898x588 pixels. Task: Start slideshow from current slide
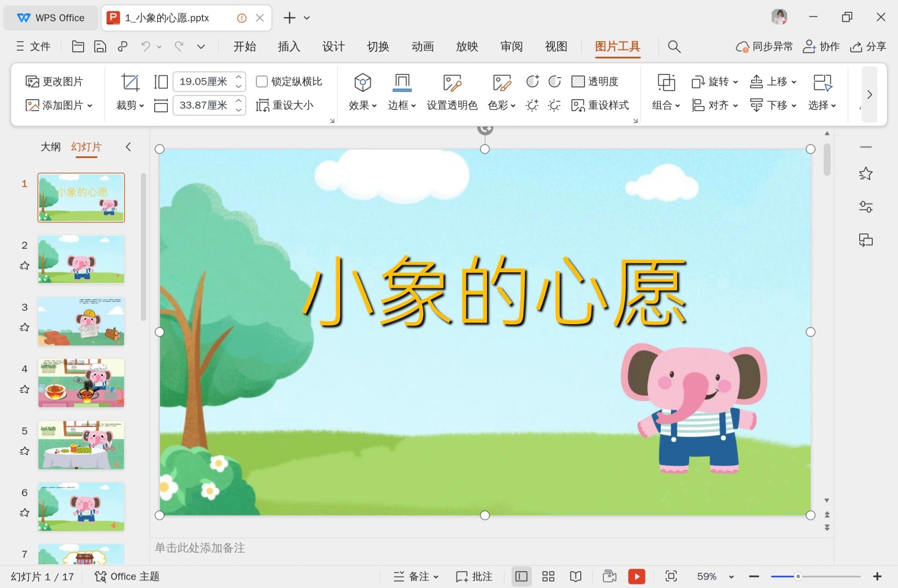click(x=637, y=576)
